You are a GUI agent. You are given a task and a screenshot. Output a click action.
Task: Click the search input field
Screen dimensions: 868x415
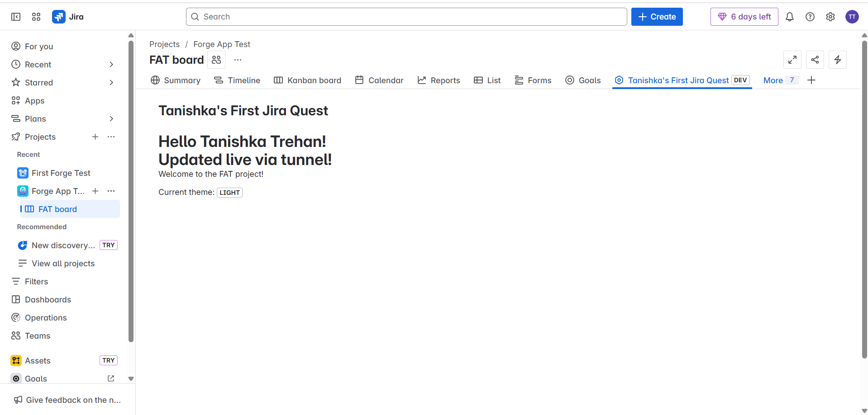tap(406, 17)
